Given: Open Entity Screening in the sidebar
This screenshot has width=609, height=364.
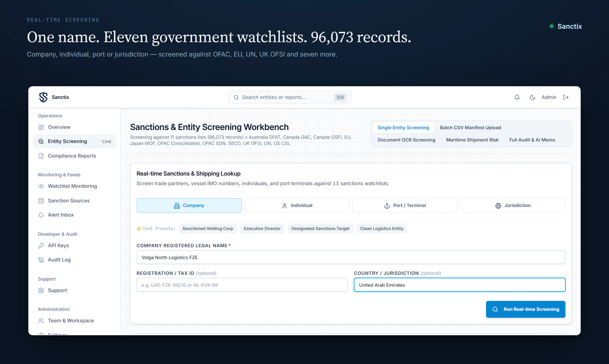Looking at the screenshot, I should [75, 142].
